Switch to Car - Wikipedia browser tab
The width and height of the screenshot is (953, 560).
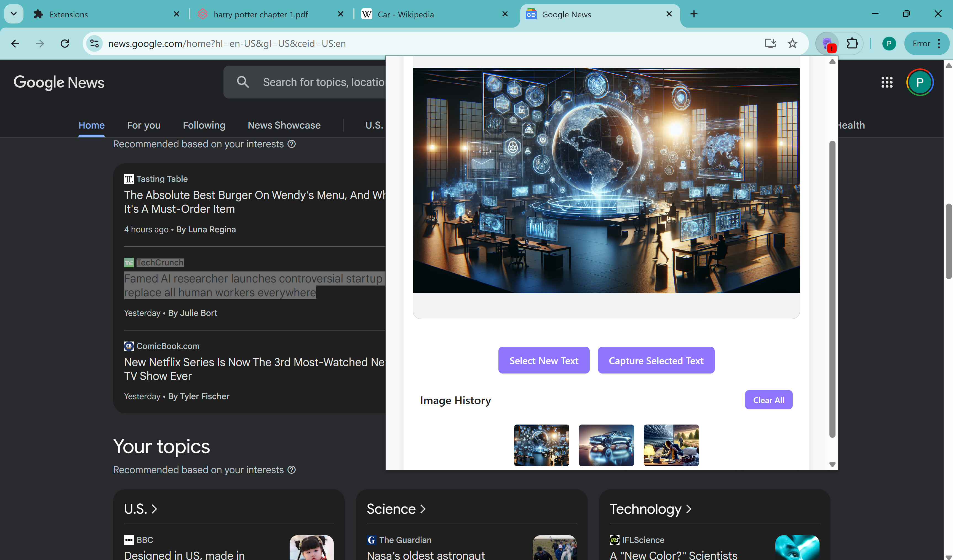click(x=405, y=14)
